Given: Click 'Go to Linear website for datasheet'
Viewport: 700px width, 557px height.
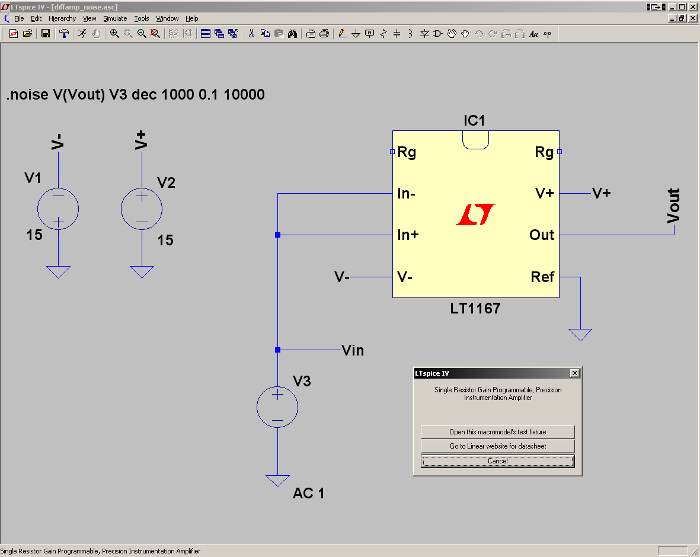Looking at the screenshot, I should pyautogui.click(x=498, y=446).
